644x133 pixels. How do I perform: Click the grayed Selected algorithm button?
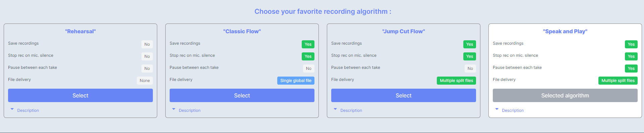pos(565,95)
